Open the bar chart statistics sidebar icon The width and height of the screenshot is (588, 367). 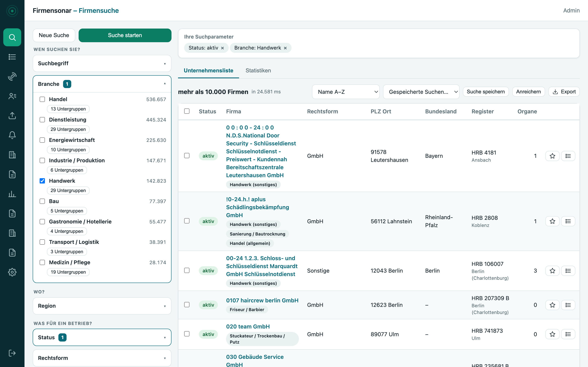tap(12, 194)
